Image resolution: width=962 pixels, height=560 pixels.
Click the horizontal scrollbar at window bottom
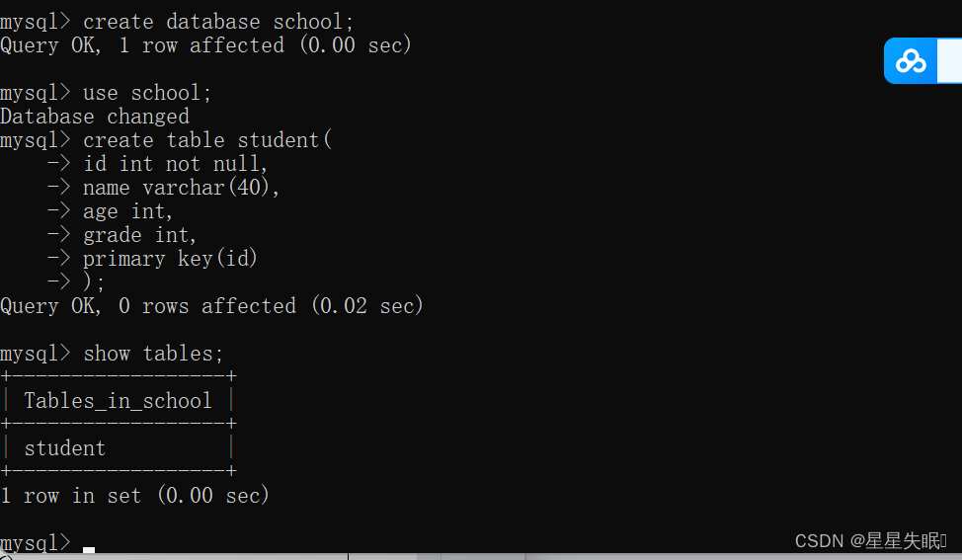tap(481, 557)
